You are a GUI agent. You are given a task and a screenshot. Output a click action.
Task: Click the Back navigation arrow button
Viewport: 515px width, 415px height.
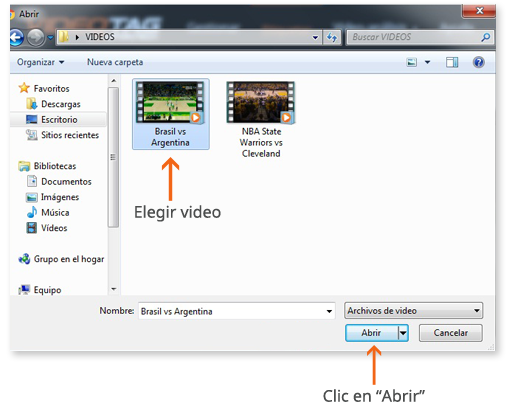(x=16, y=37)
